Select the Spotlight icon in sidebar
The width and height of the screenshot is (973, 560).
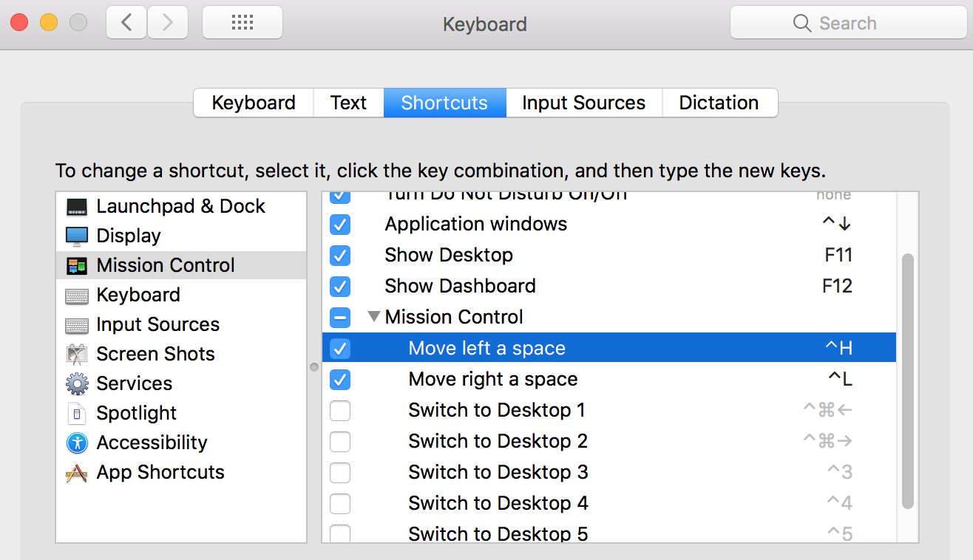[77, 413]
